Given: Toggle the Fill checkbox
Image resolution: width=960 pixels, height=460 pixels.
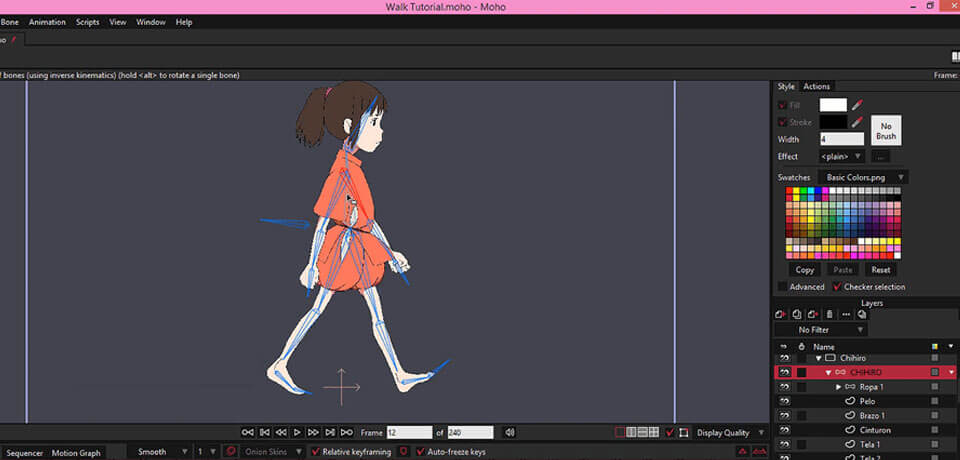Looking at the screenshot, I should pos(782,105).
